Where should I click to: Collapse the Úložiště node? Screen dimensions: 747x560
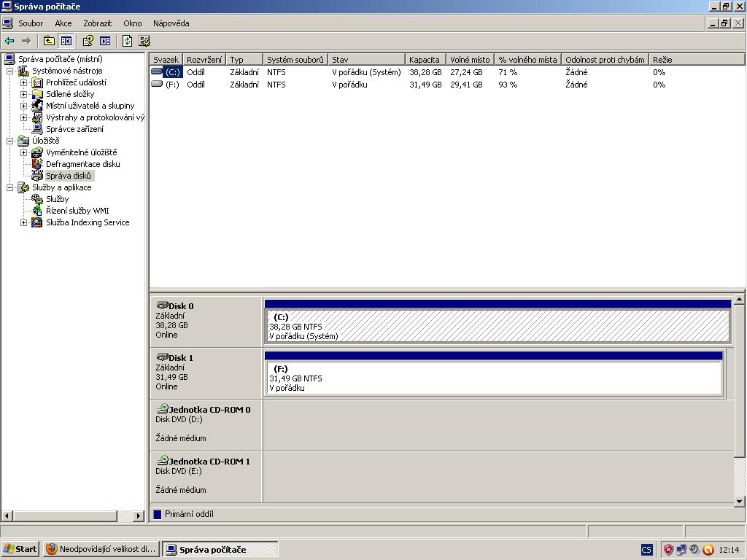tap(9, 141)
